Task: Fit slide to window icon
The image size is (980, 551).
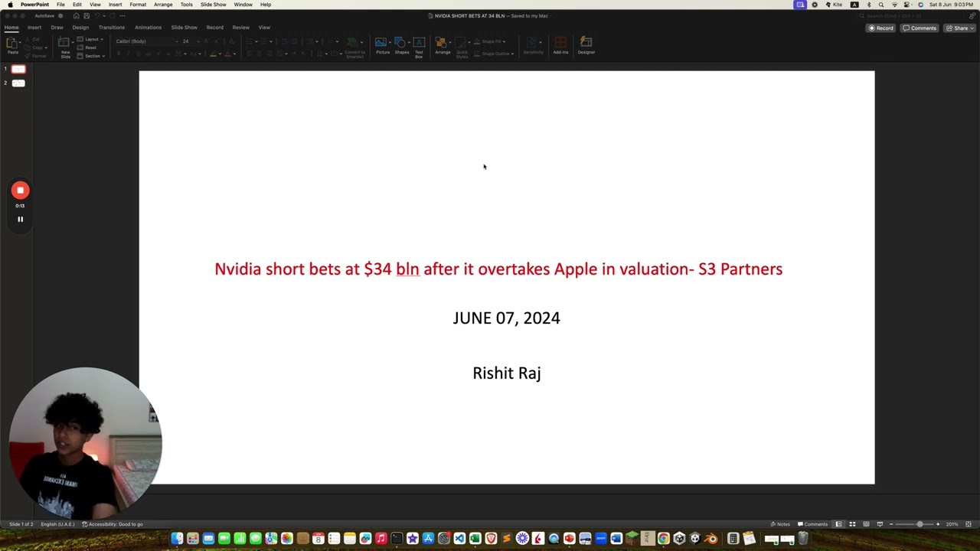Action: (x=968, y=524)
